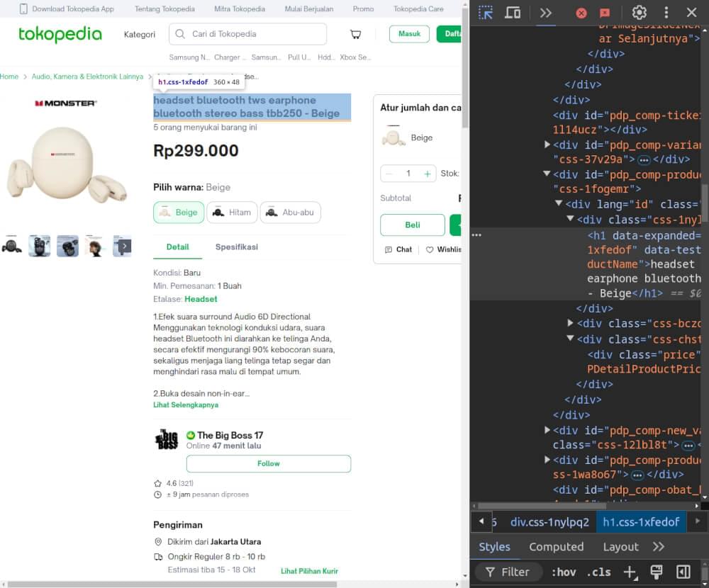Click the element class editor .cls icon

click(598, 572)
